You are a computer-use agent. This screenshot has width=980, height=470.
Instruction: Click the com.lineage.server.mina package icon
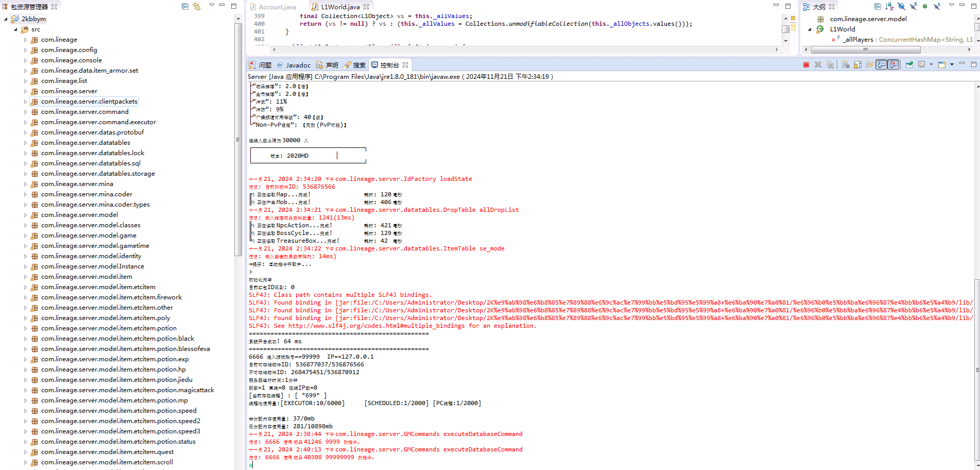coord(35,184)
